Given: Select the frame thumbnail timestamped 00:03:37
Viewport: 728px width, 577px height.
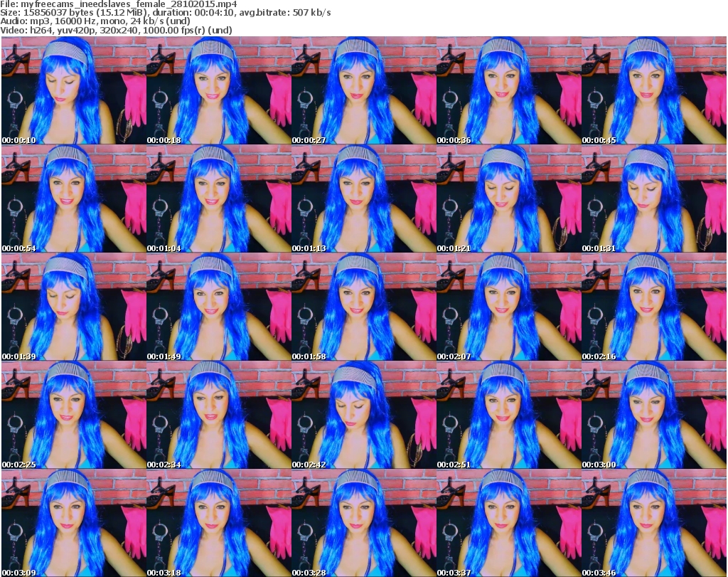Looking at the screenshot, I should coord(509,523).
